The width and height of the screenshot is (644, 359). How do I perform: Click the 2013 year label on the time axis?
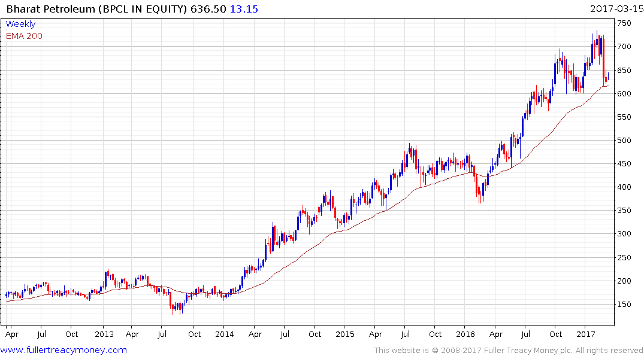point(104,334)
